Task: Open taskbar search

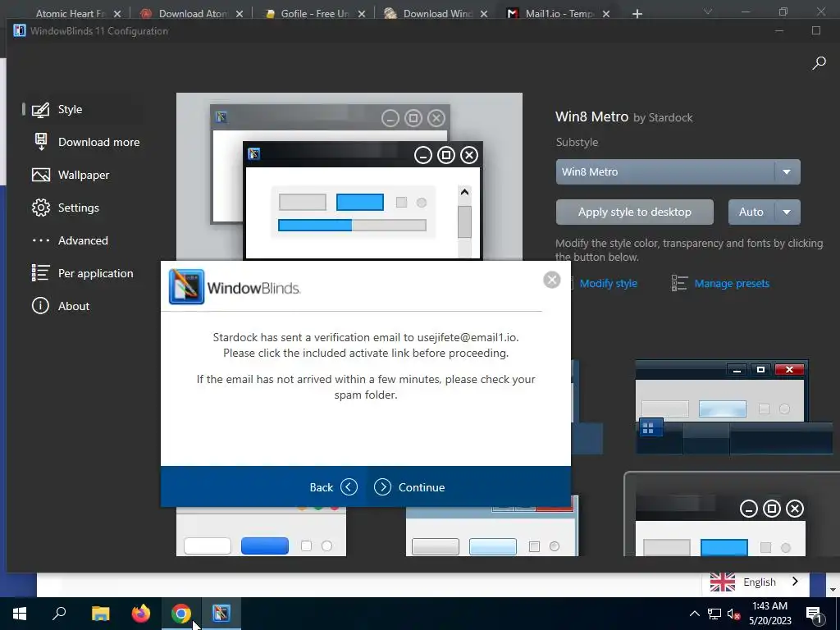Action: 59,614
